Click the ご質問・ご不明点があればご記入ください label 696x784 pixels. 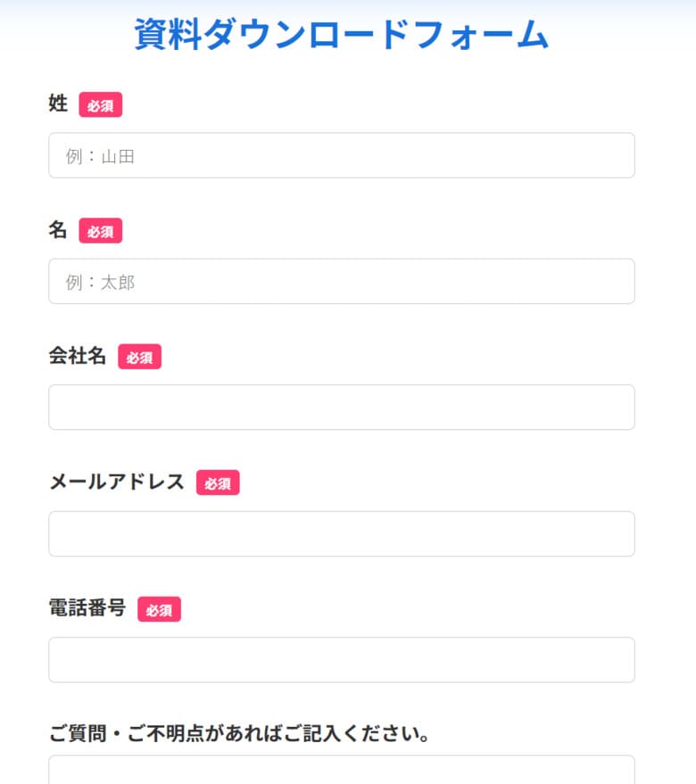(239, 733)
